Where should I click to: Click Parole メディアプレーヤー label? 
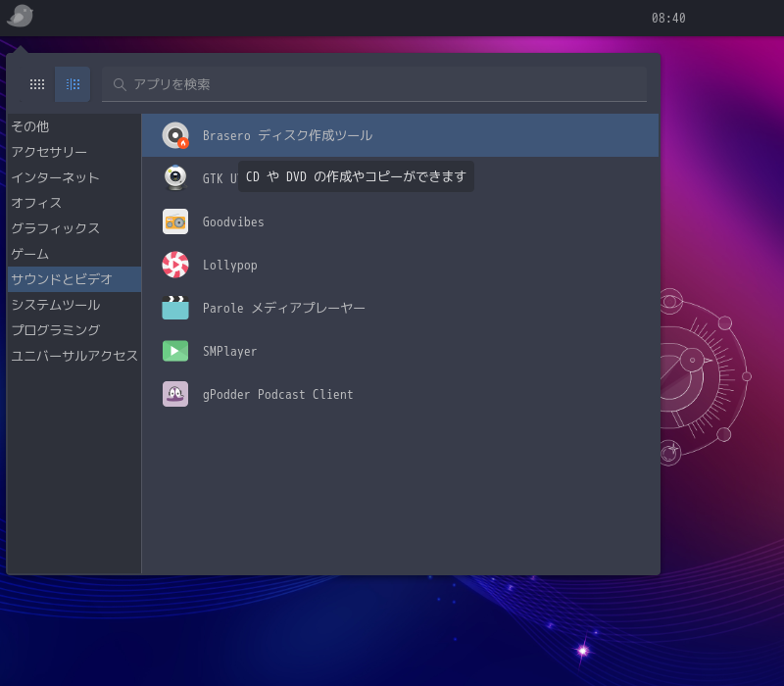point(283,308)
